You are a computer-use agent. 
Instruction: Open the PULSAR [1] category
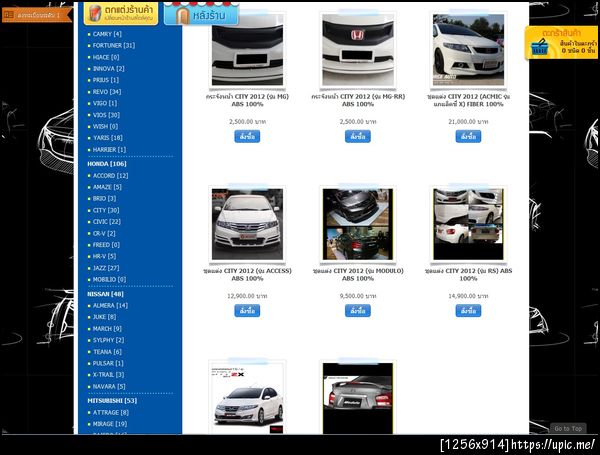pos(108,364)
